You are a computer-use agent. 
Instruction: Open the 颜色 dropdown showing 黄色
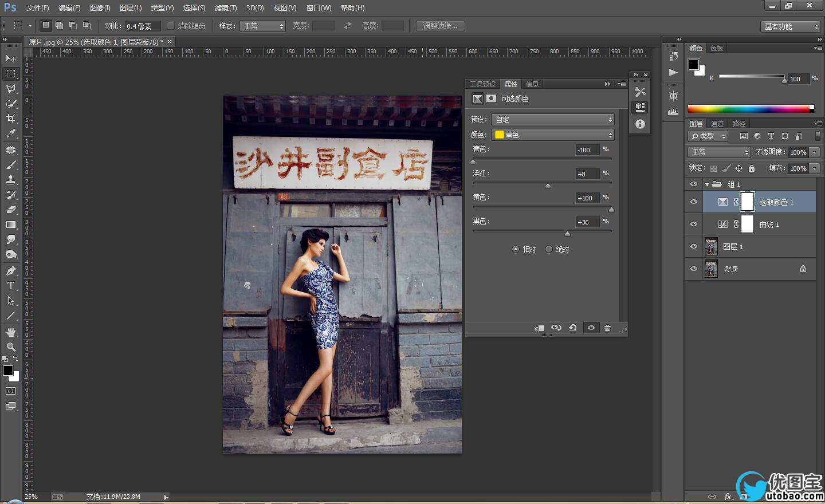tap(553, 135)
